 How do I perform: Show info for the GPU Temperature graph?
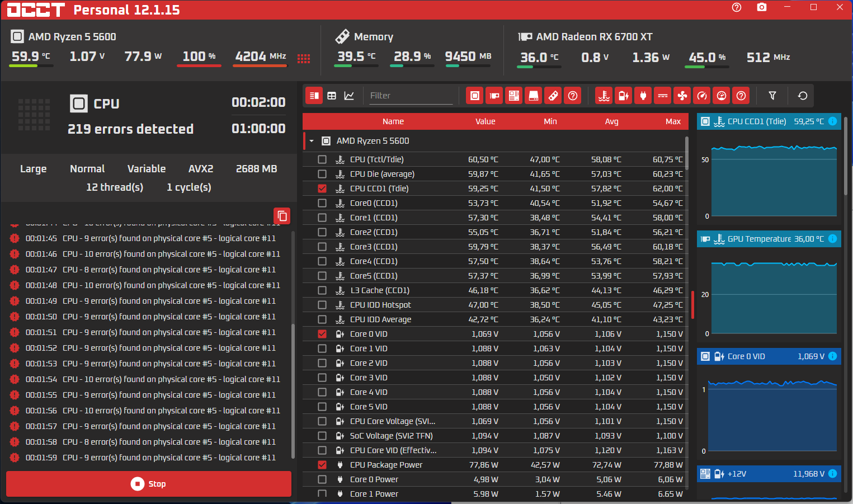coord(832,239)
